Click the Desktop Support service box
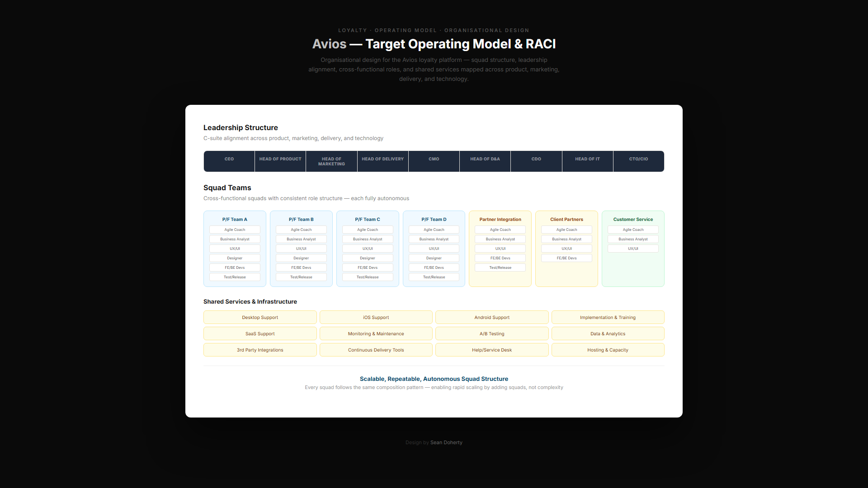868x488 pixels. 260,317
